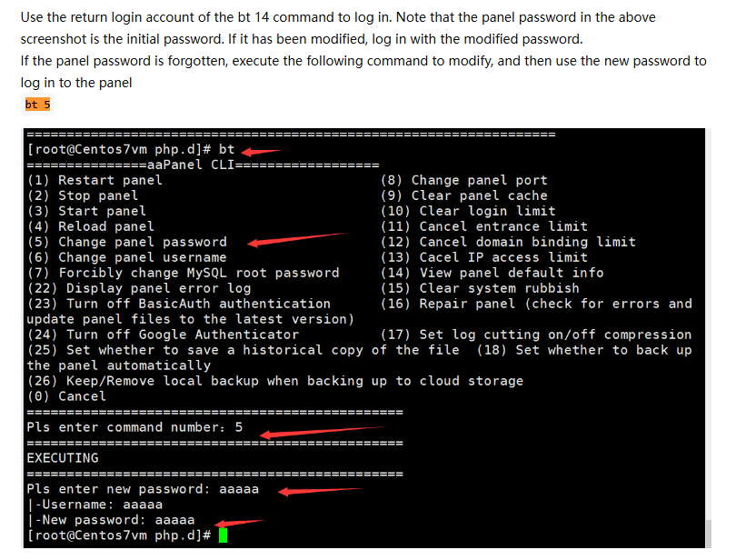Click '(22) Display panel error log' line

tap(139, 288)
